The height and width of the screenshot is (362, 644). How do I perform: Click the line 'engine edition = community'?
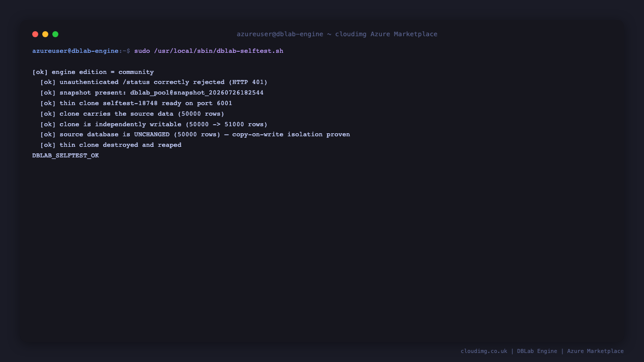pos(93,72)
